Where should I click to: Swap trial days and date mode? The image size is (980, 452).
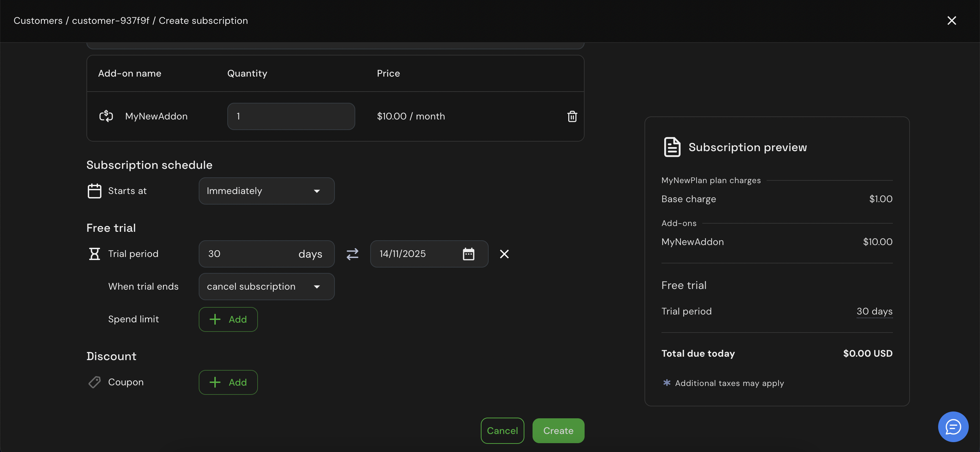coord(352,254)
